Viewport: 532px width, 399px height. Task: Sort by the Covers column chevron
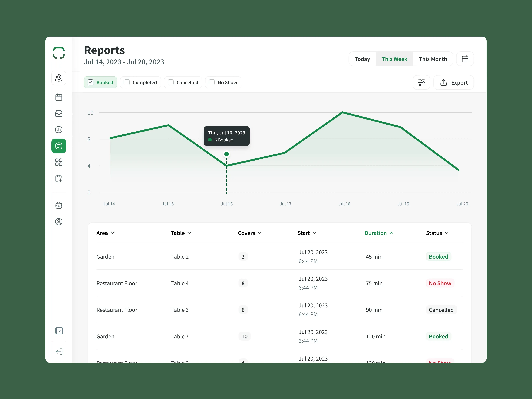click(x=260, y=233)
